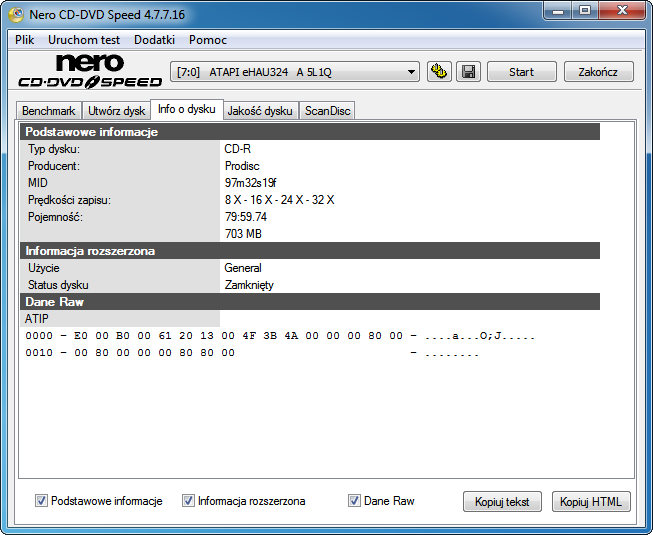Click the Użycie label
The image size is (653, 535).
pyautogui.click(x=44, y=268)
